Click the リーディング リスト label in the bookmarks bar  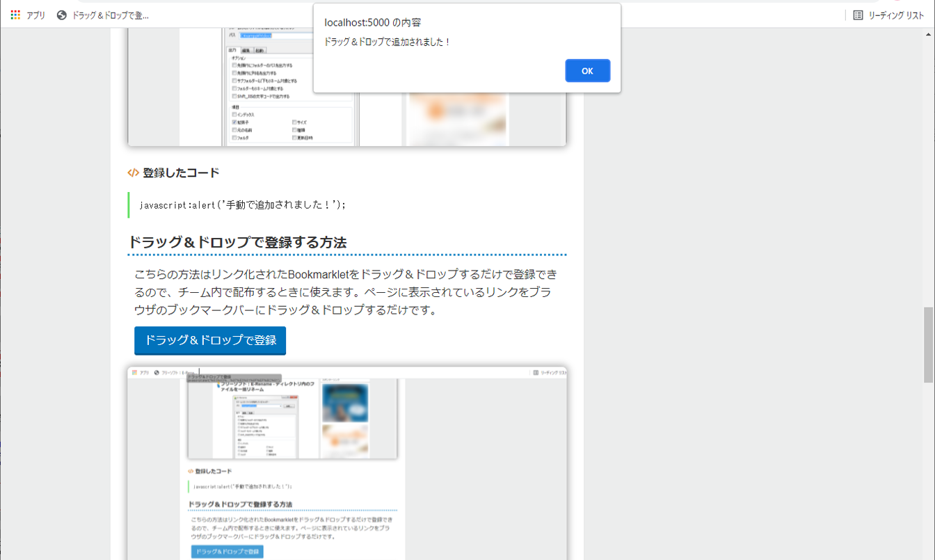896,15
